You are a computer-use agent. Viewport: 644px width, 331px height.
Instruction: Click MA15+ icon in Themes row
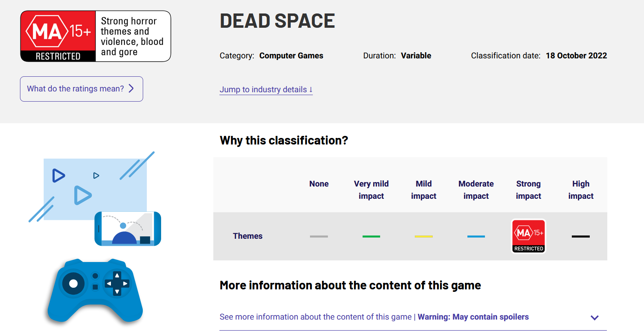point(529,236)
